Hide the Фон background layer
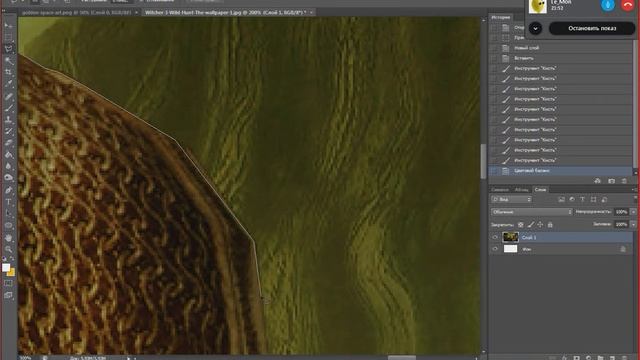640x360 pixels. (x=495, y=249)
